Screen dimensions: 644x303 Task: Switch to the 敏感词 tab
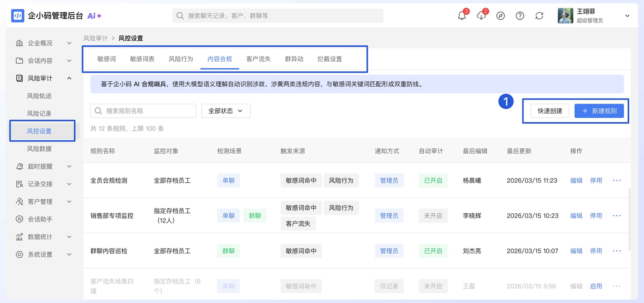106,59
